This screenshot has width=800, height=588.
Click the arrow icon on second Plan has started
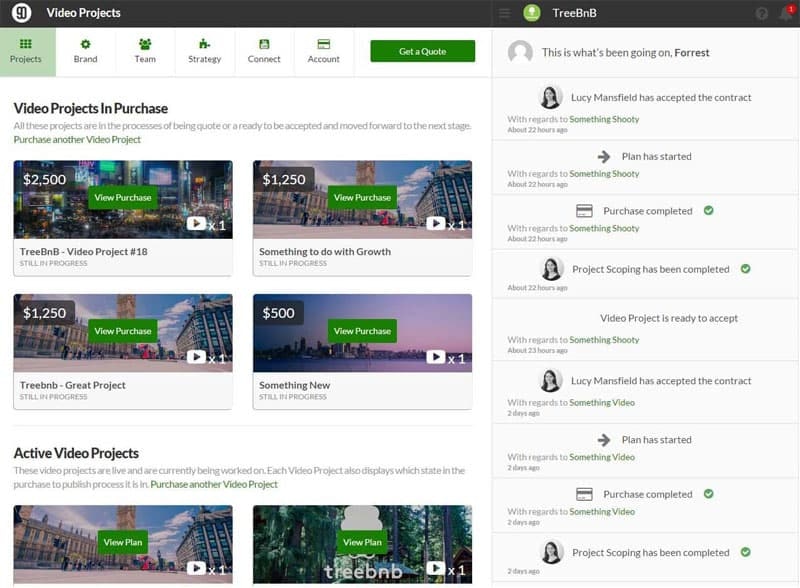pyautogui.click(x=604, y=440)
